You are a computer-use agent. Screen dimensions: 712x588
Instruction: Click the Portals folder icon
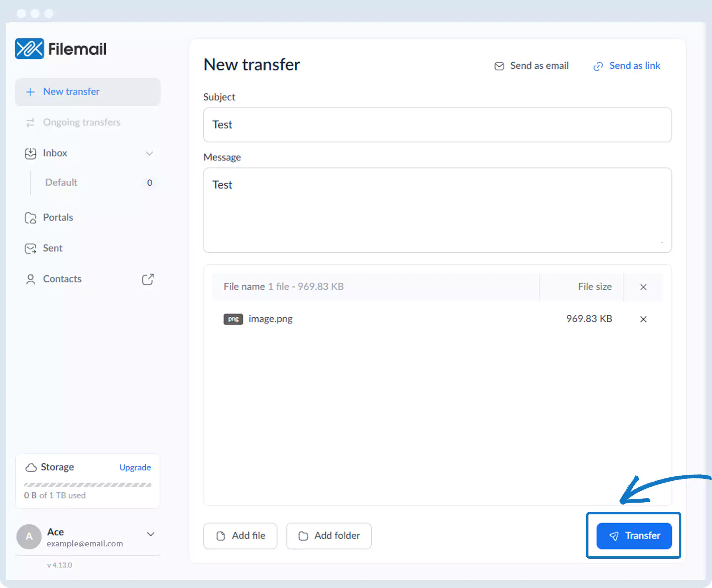pos(30,218)
